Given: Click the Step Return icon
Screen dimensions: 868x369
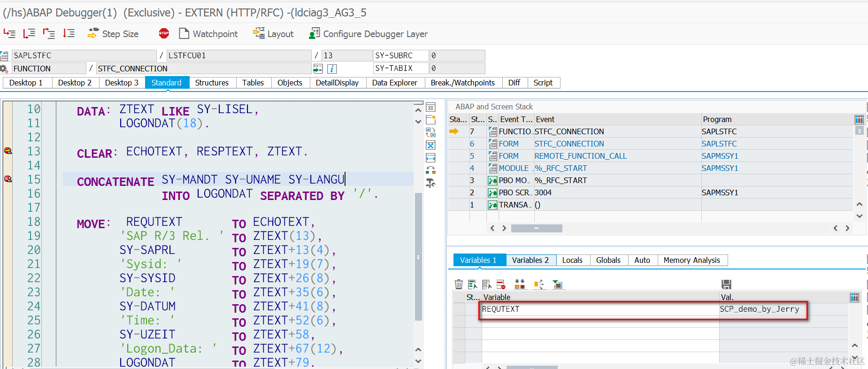Looking at the screenshot, I should tap(49, 33).
